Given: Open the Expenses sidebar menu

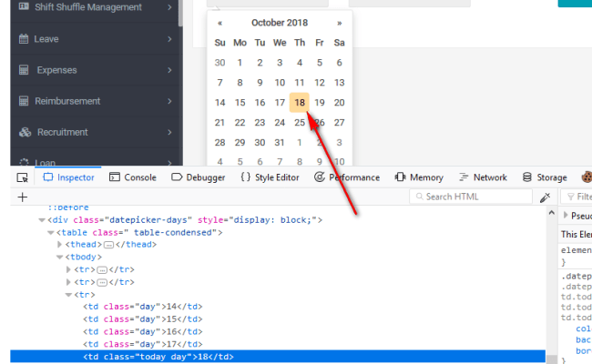Looking at the screenshot, I should pyautogui.click(x=97, y=70).
